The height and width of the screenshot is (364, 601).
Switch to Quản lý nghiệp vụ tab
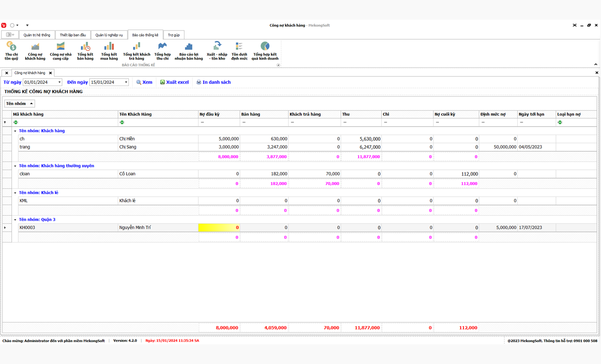[109, 35]
